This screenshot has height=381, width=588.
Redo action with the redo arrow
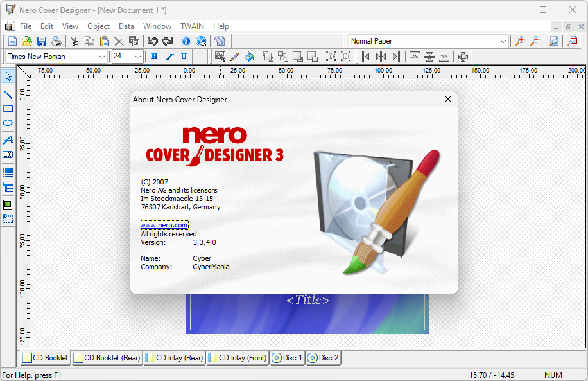(x=168, y=41)
